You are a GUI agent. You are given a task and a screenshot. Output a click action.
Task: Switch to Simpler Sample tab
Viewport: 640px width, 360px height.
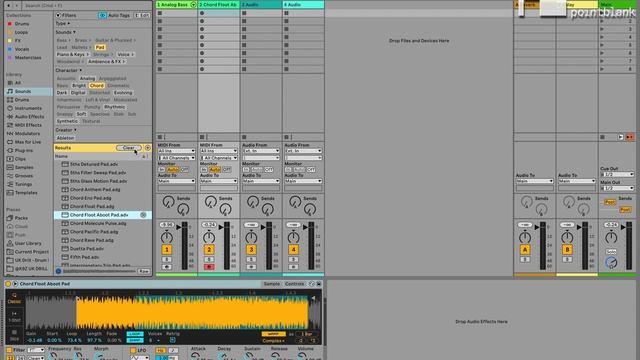[x=271, y=284]
